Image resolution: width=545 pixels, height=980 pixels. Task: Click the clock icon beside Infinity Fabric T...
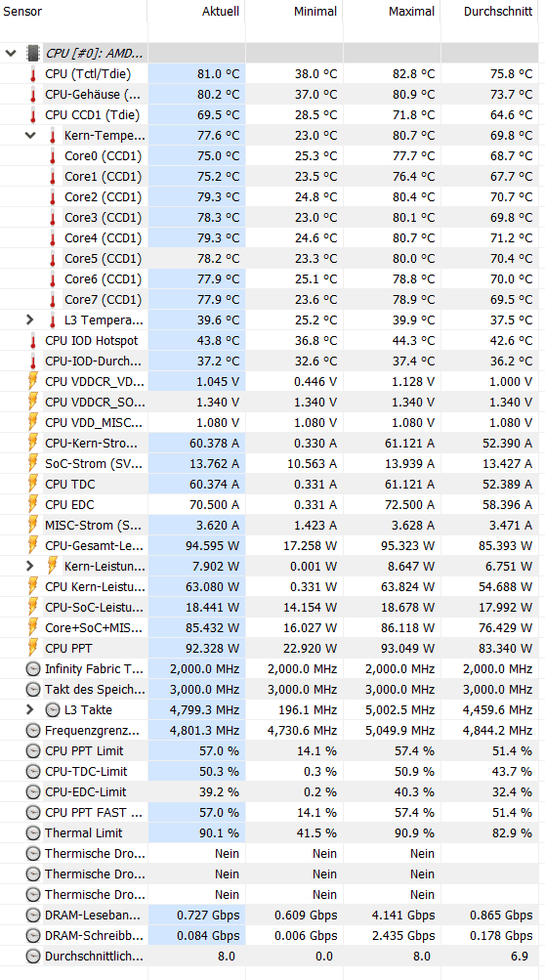[x=32, y=668]
